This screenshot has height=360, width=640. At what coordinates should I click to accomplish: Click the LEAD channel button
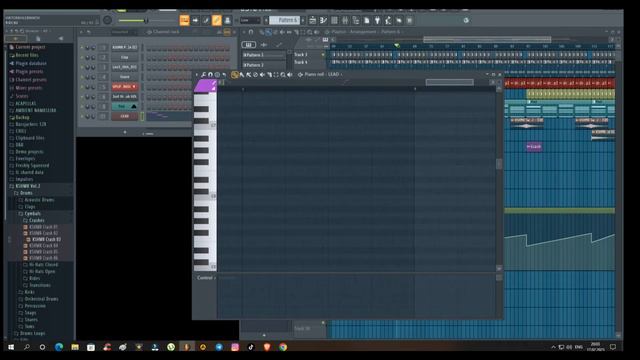(124, 116)
